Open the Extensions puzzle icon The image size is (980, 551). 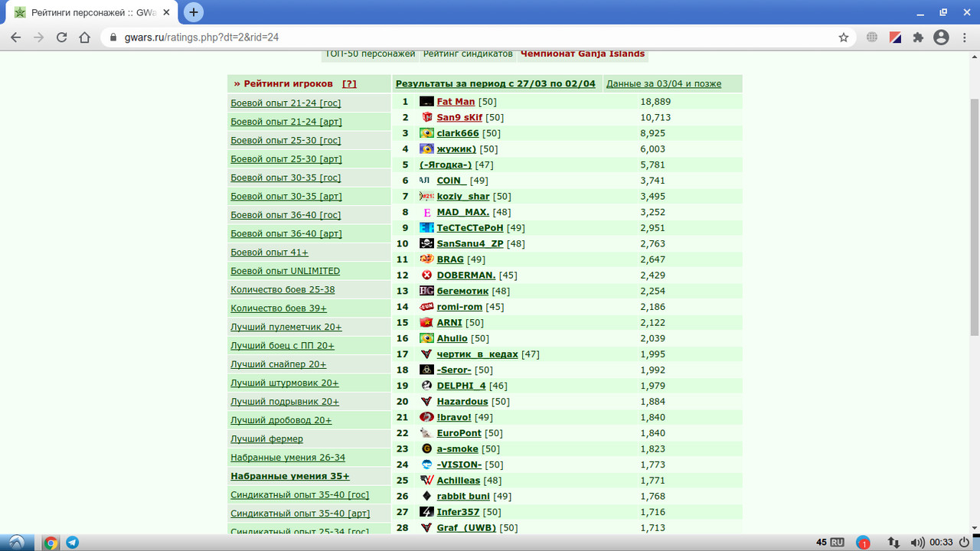pos(918,37)
